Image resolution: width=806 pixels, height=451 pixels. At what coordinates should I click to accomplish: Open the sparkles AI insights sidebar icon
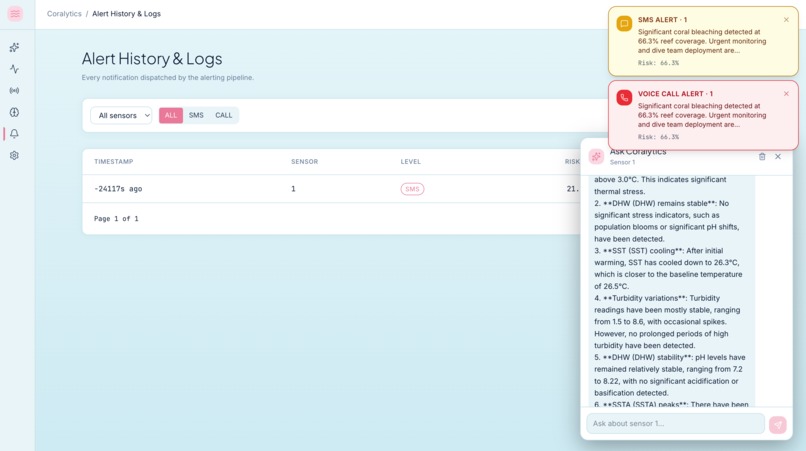[x=14, y=47]
